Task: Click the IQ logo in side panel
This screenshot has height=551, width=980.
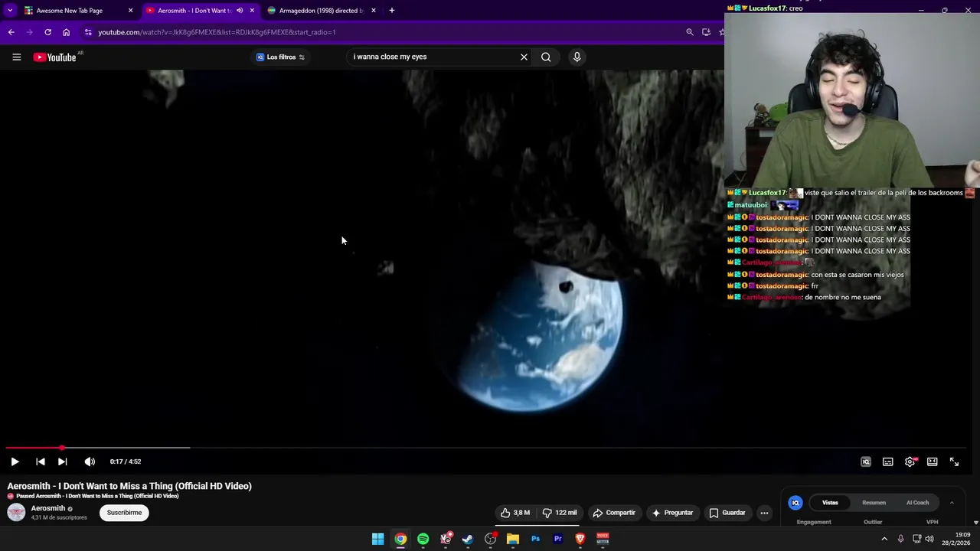Action: tap(795, 503)
